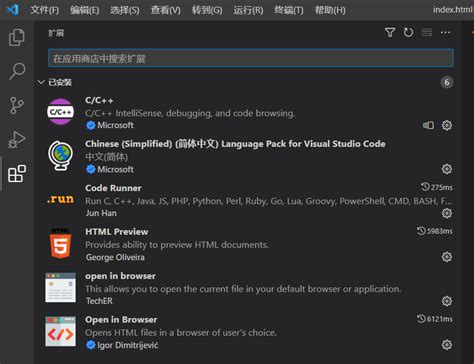The image size is (474, 364).
Task: Open manage gear for C/C++ extension
Action: click(x=447, y=125)
